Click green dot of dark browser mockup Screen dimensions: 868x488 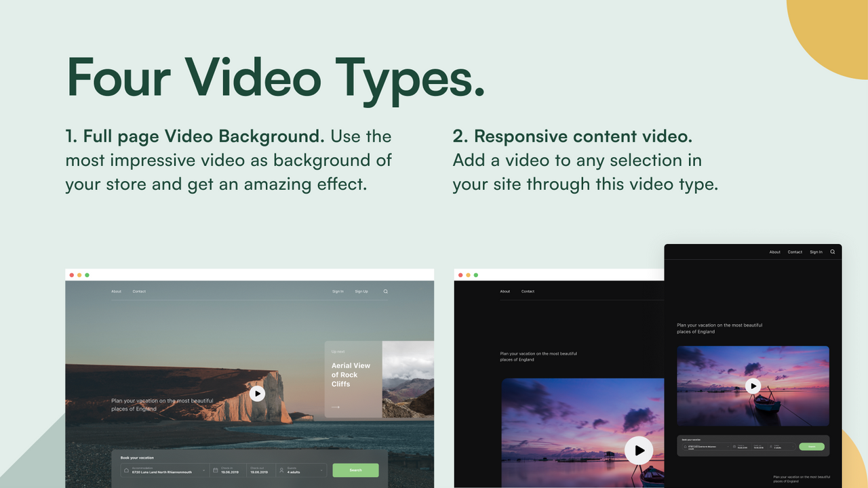click(x=475, y=275)
